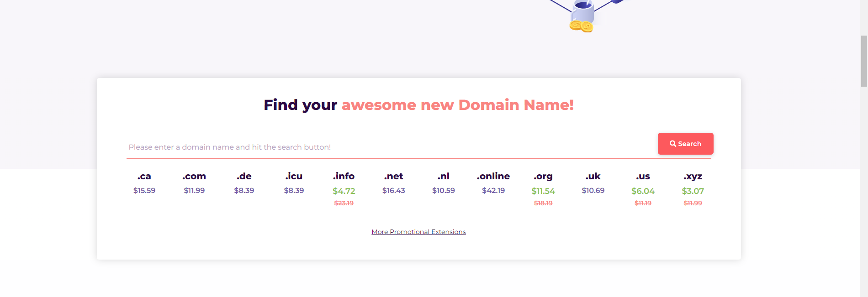Select the .icu domain extension
The height and width of the screenshot is (297, 868).
294,177
